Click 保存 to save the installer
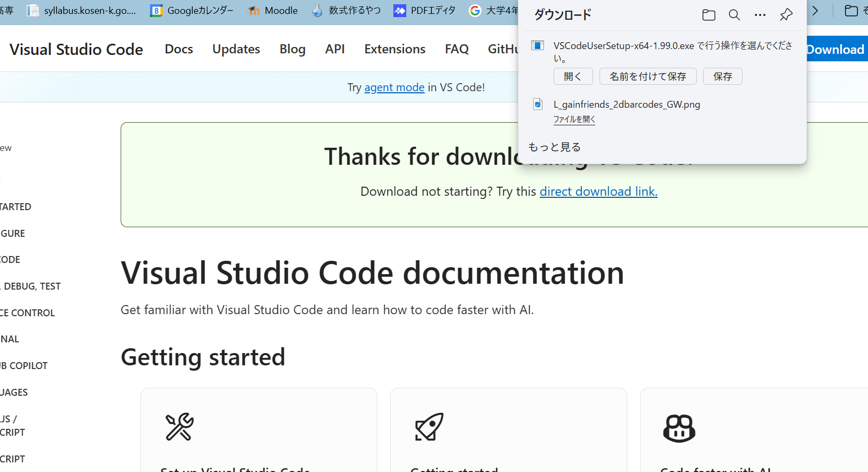 (723, 76)
